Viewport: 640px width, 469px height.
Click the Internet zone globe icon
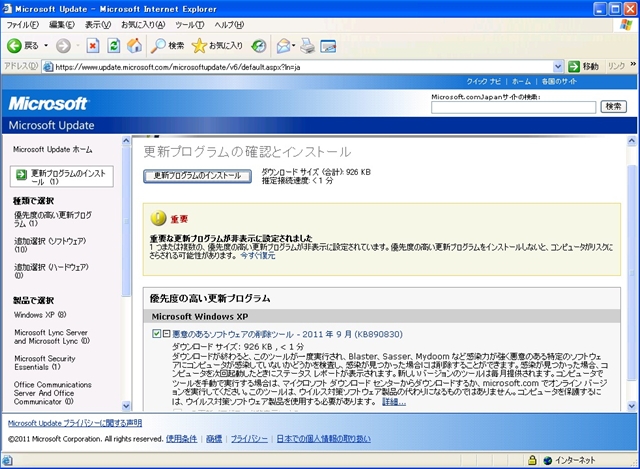[x=548, y=460]
